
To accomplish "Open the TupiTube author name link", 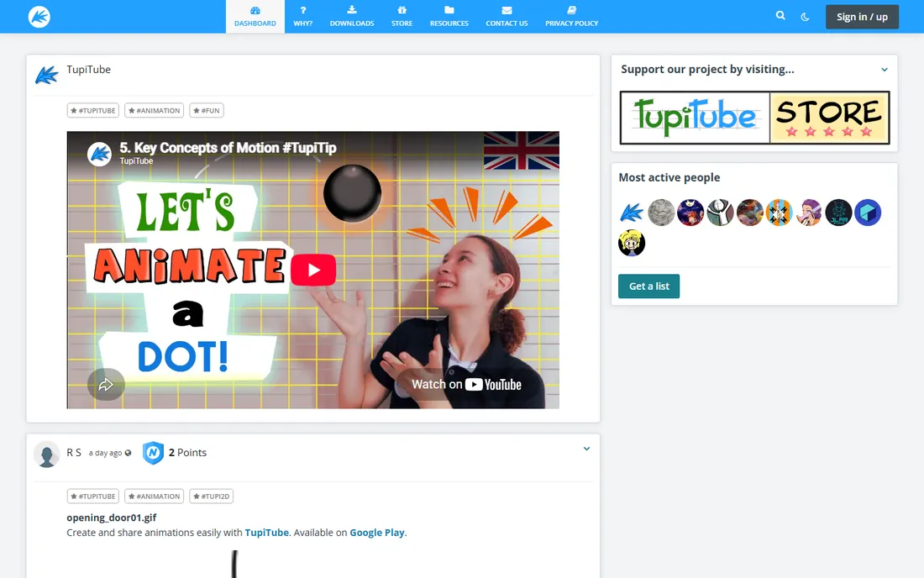I will (x=88, y=70).
